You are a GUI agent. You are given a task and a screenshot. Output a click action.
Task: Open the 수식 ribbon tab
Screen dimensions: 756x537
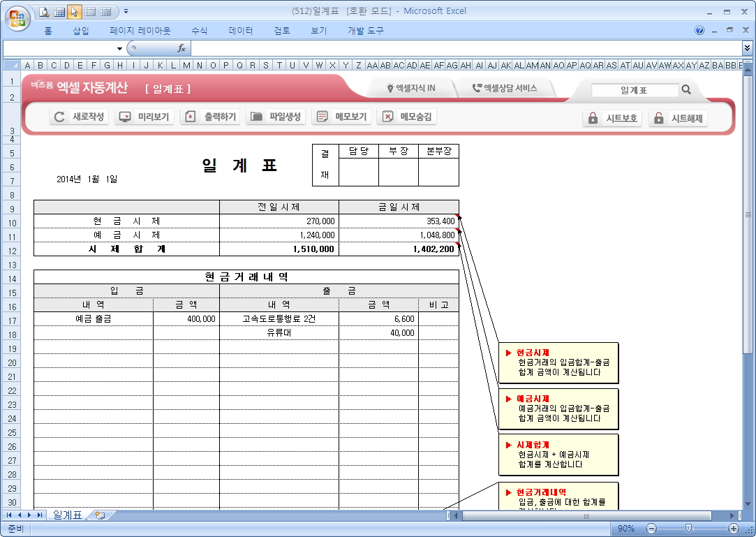[199, 31]
